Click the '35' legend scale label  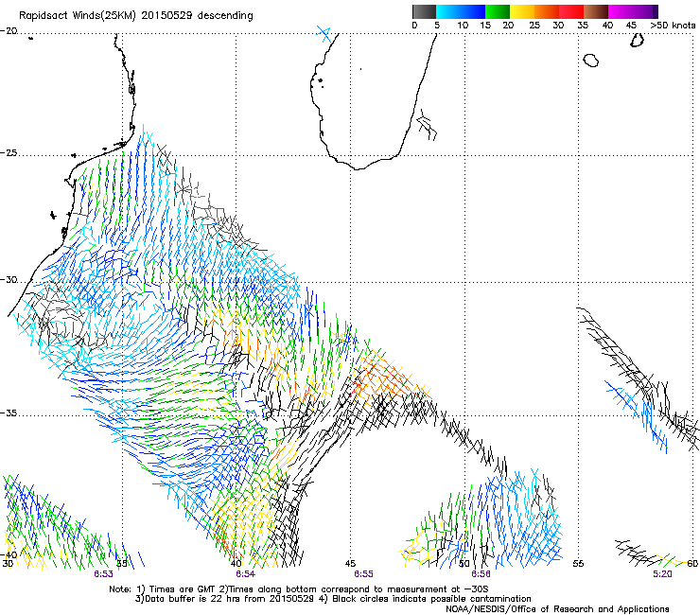[x=583, y=26]
